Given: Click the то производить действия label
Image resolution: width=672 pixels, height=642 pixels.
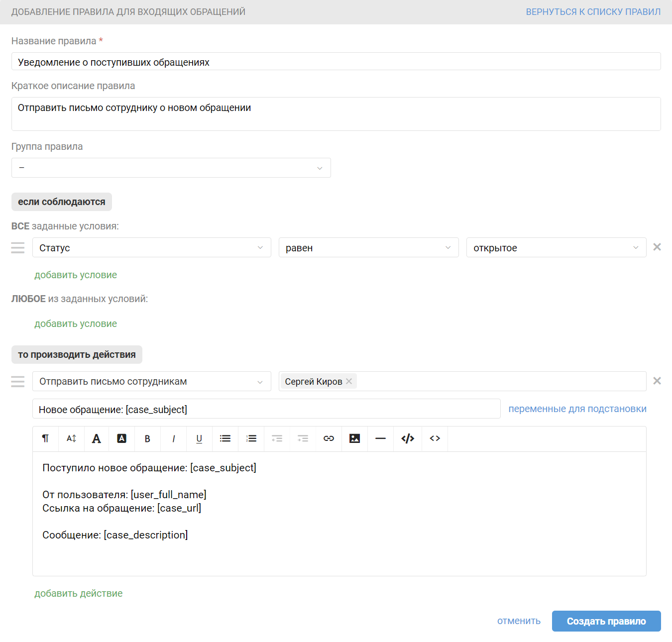Looking at the screenshot, I should 77,354.
